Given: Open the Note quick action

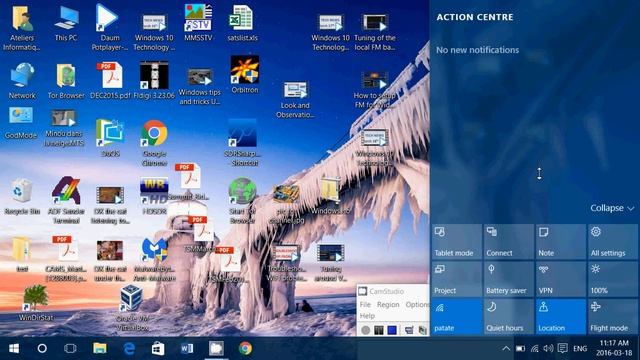Looking at the screenshot, I should coord(560,242).
